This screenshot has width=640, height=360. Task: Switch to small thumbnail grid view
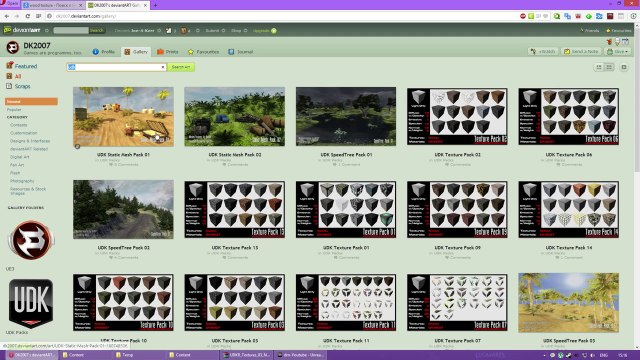599,67
